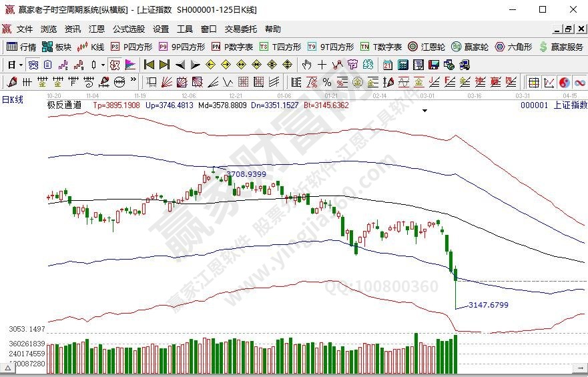Image resolution: width=588 pixels, height=377 pixels.
Task: Select the hand pan tool
Action: 306,65
